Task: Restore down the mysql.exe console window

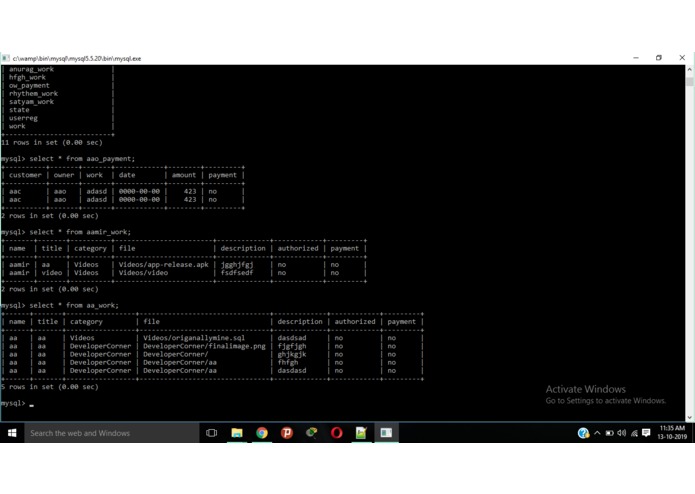Action: click(x=659, y=58)
